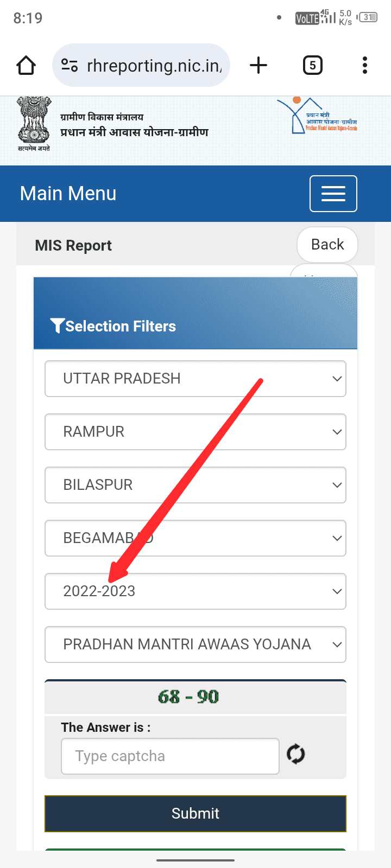The width and height of the screenshot is (391, 868).
Task: Open a new browser tab
Action: coord(258,66)
